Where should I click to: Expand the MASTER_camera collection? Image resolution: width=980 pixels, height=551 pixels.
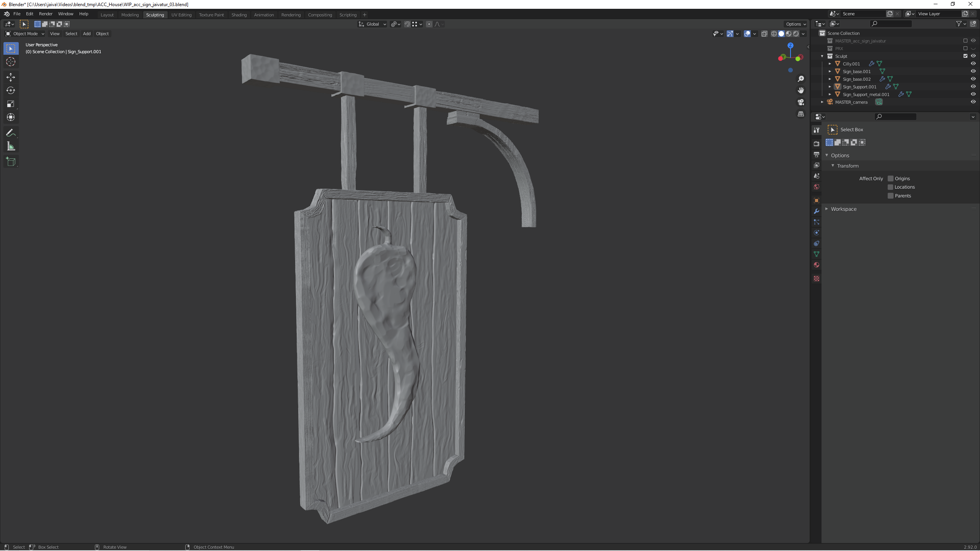[822, 102]
